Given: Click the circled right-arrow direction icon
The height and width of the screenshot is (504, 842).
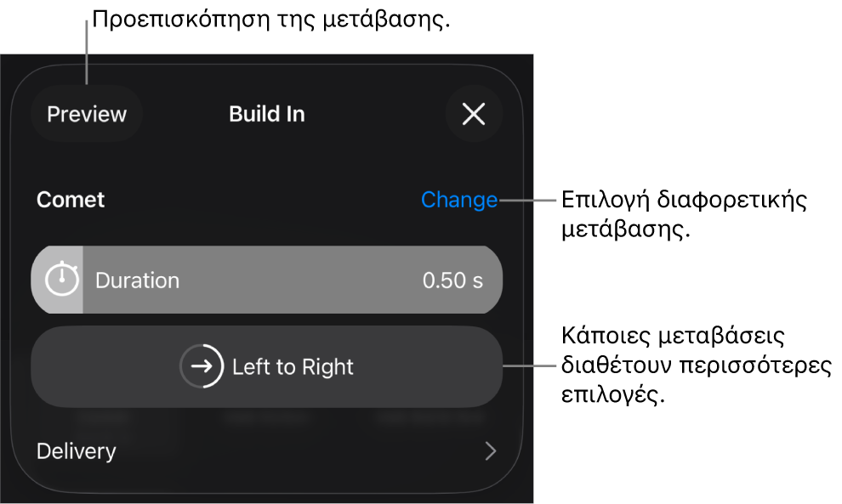Looking at the screenshot, I should click(202, 366).
